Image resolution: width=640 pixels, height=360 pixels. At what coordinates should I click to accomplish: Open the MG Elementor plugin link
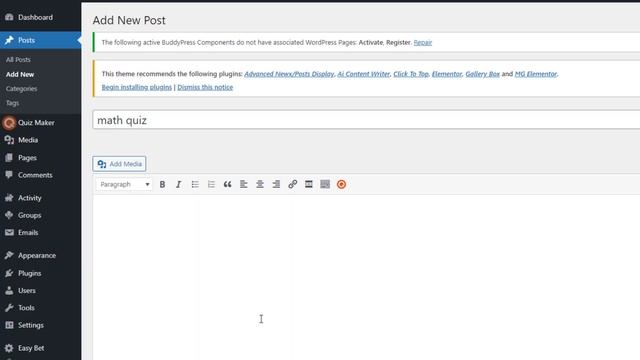536,74
